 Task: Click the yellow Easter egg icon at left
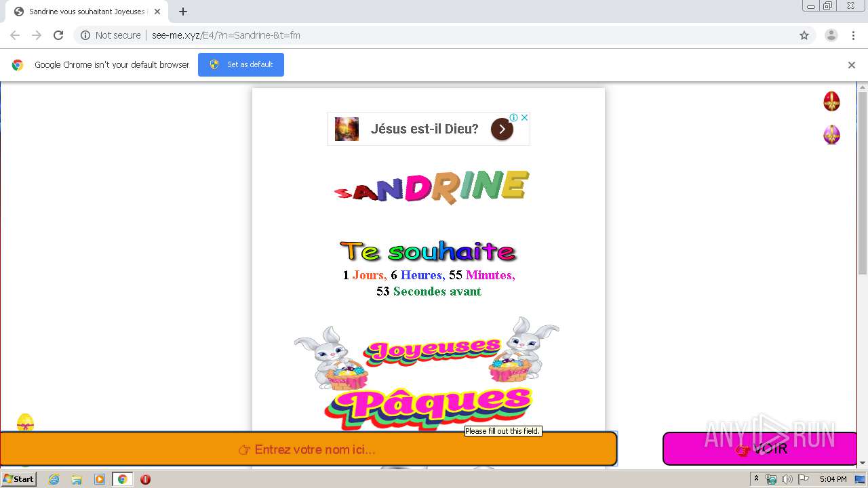click(25, 423)
